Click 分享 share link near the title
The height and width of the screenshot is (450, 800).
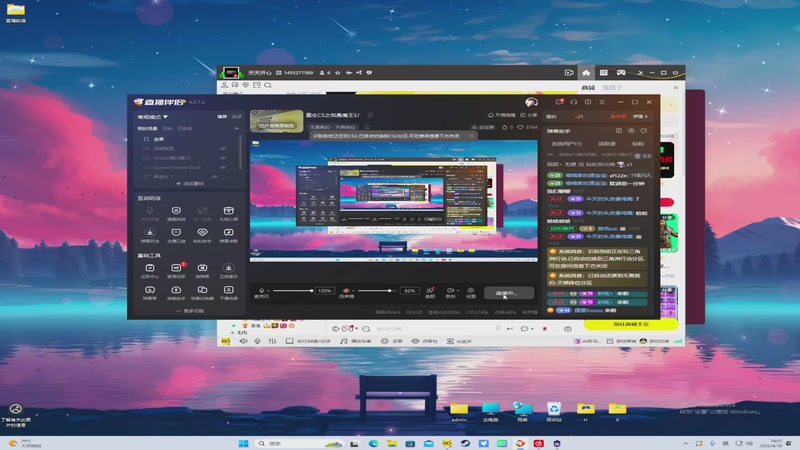(x=529, y=115)
